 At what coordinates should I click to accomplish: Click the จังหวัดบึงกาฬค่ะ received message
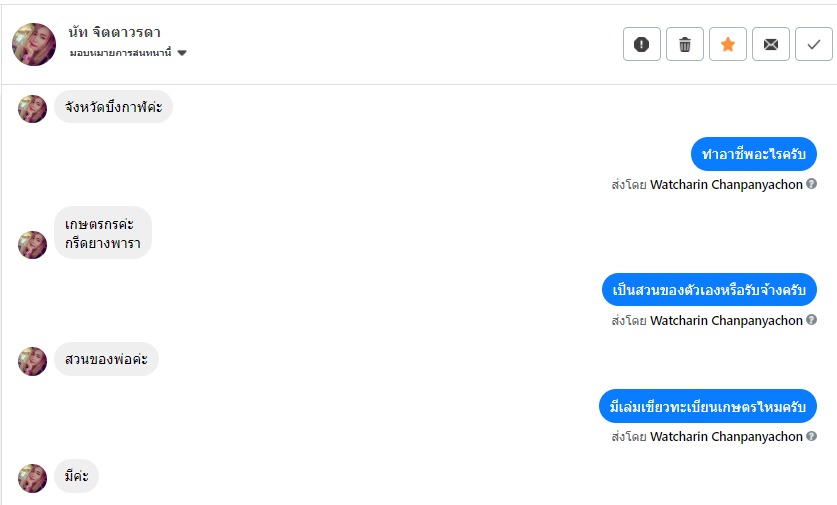click(113, 106)
